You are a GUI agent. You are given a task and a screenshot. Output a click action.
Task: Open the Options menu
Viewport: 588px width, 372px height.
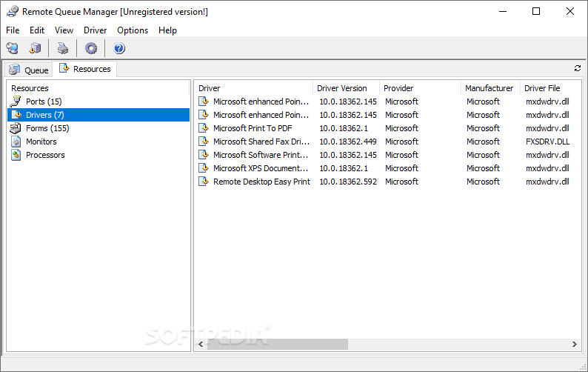point(133,30)
